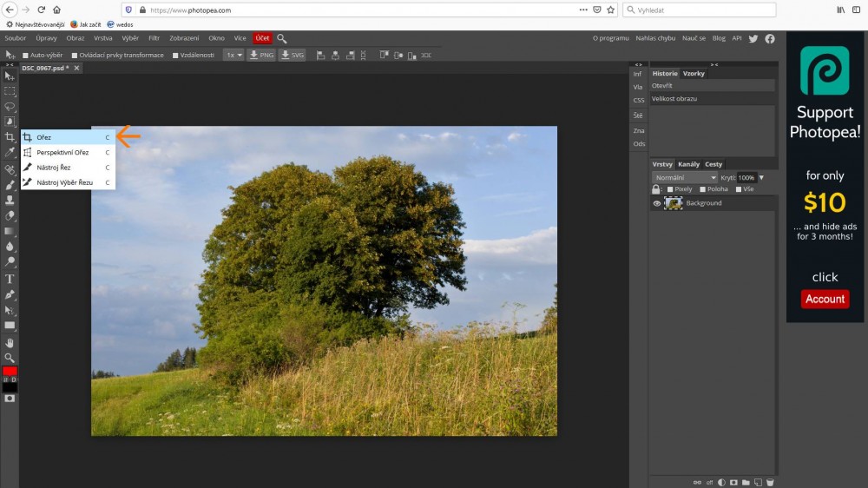Expand the 1x export scale dropdown
The height and width of the screenshot is (488, 868).
[x=233, y=55]
